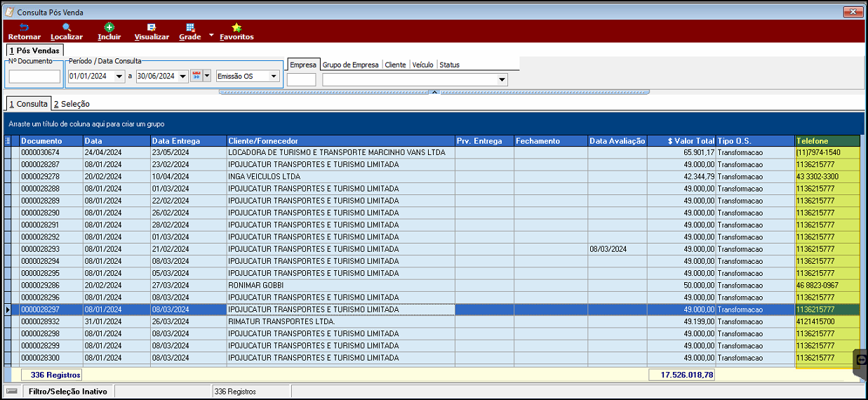
Task: Click the total 17.526.018,78 footer value
Action: tap(681, 375)
